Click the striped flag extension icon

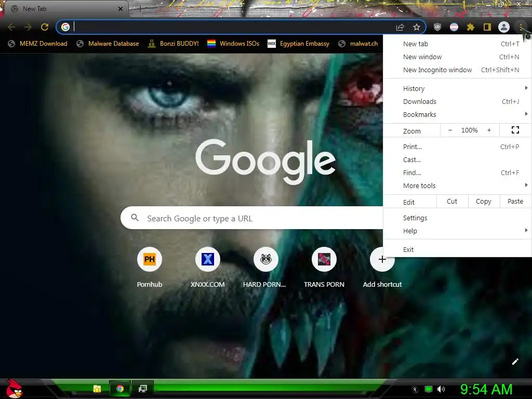pyautogui.click(x=454, y=27)
